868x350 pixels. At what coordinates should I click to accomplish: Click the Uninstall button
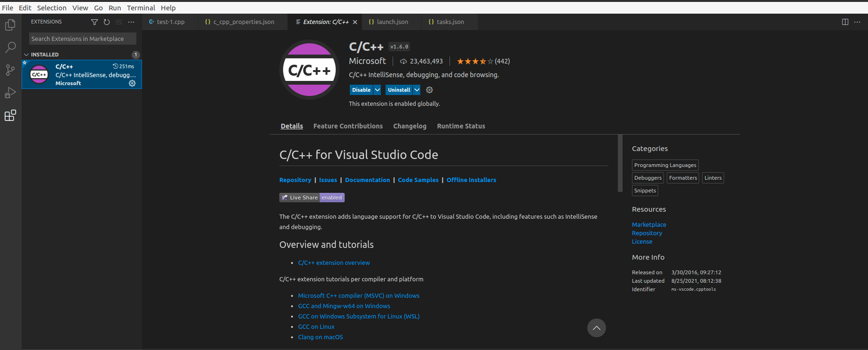399,90
